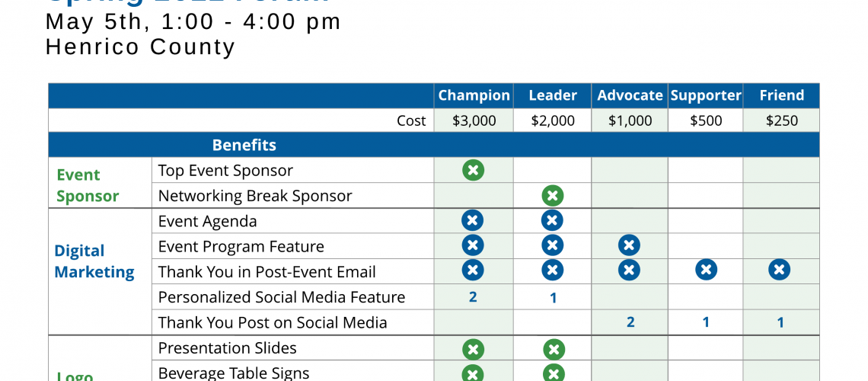Click the Leader mark for Event Program Feature

click(553, 245)
